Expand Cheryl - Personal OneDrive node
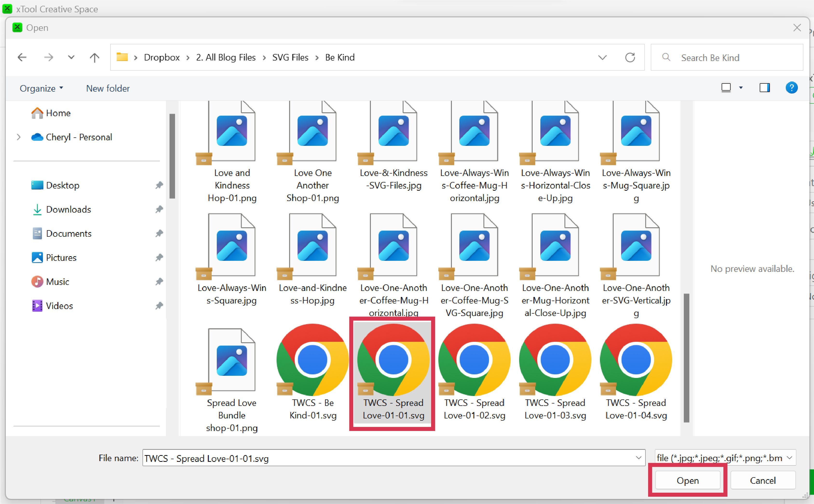Image resolution: width=814 pixels, height=504 pixels. [19, 137]
